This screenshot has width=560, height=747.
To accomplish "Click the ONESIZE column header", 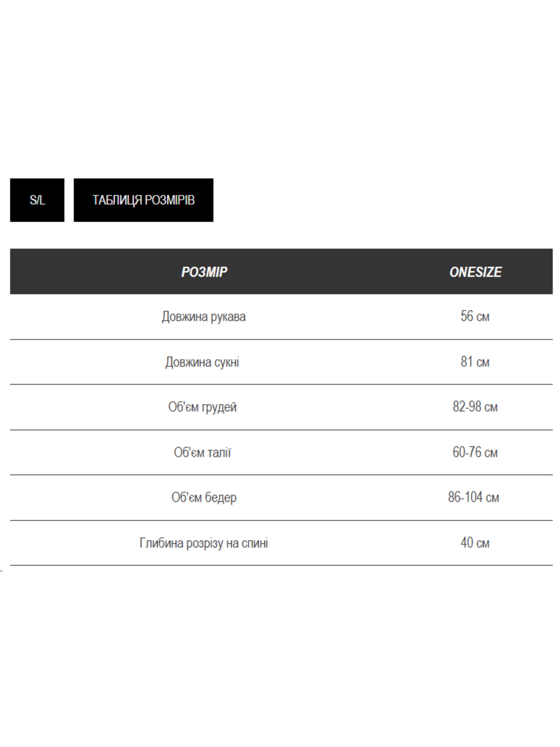I will point(475,272).
